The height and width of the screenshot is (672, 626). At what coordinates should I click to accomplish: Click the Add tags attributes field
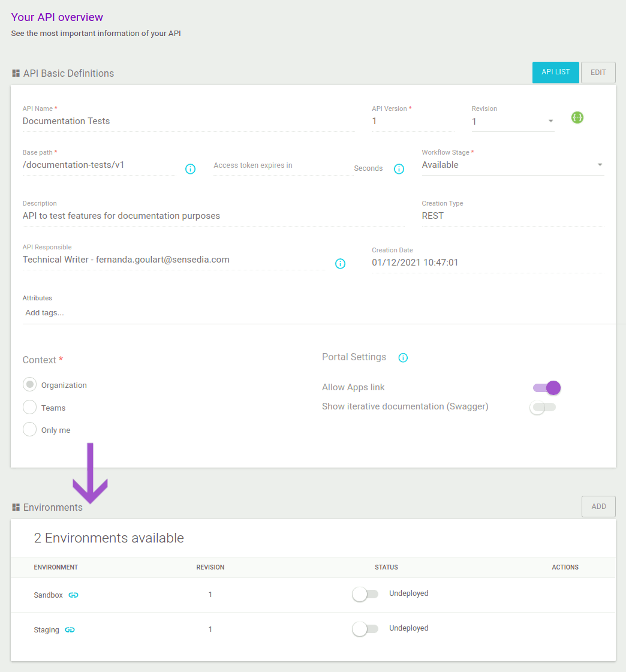tap(43, 312)
